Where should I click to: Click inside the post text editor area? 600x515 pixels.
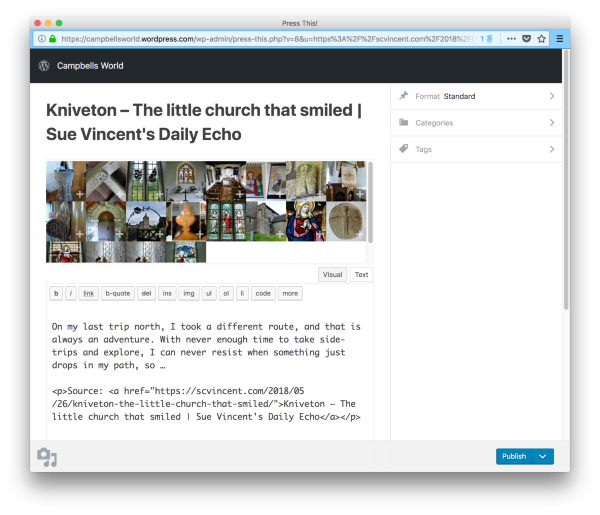tap(210, 373)
